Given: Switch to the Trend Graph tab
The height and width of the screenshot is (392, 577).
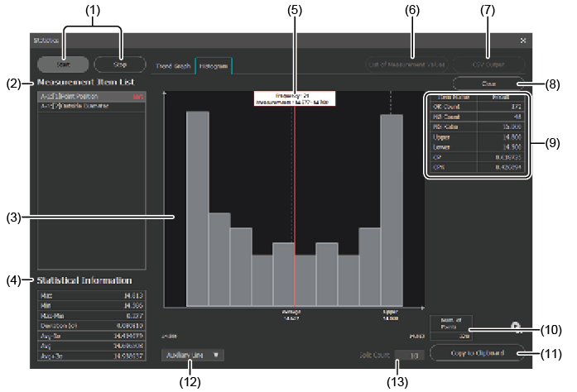Looking at the screenshot, I should pyautogui.click(x=172, y=65).
